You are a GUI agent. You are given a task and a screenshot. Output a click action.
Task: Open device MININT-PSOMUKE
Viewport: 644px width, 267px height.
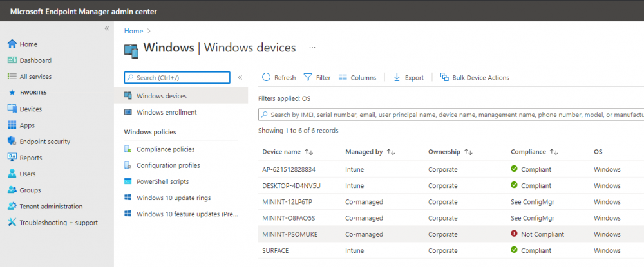pos(290,234)
